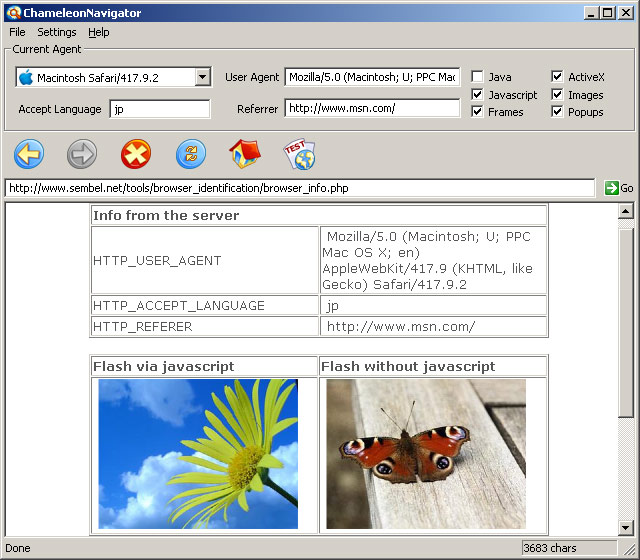Click the green Go arrow button

coord(618,188)
